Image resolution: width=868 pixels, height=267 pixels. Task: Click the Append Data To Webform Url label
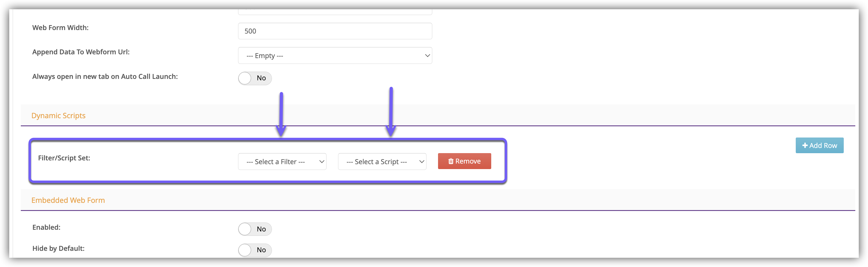click(x=81, y=52)
